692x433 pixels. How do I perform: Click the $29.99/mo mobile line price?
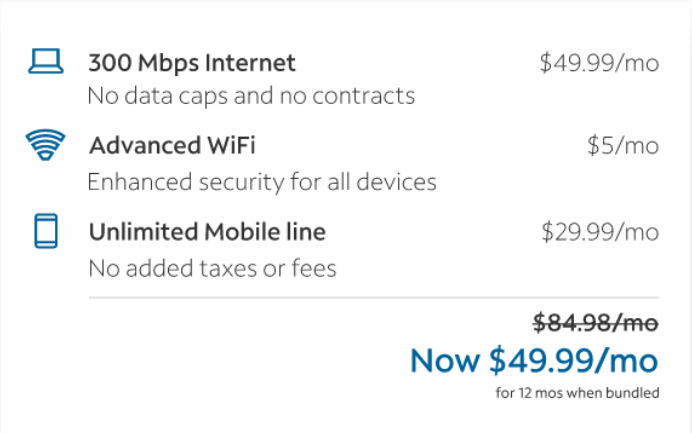(x=600, y=232)
